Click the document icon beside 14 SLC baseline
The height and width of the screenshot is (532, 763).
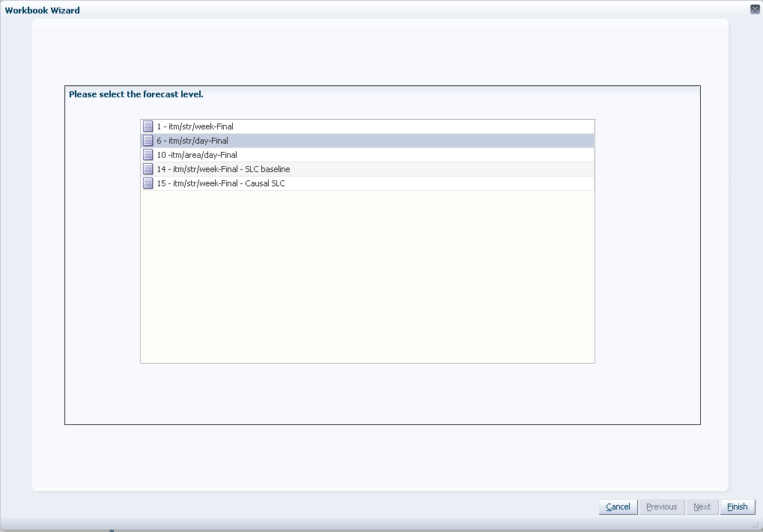click(x=148, y=169)
